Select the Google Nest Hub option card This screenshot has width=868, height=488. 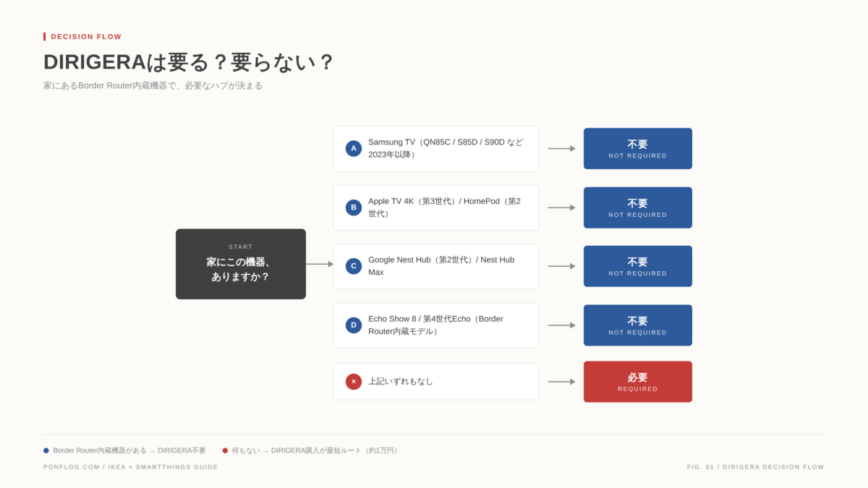coord(436,266)
